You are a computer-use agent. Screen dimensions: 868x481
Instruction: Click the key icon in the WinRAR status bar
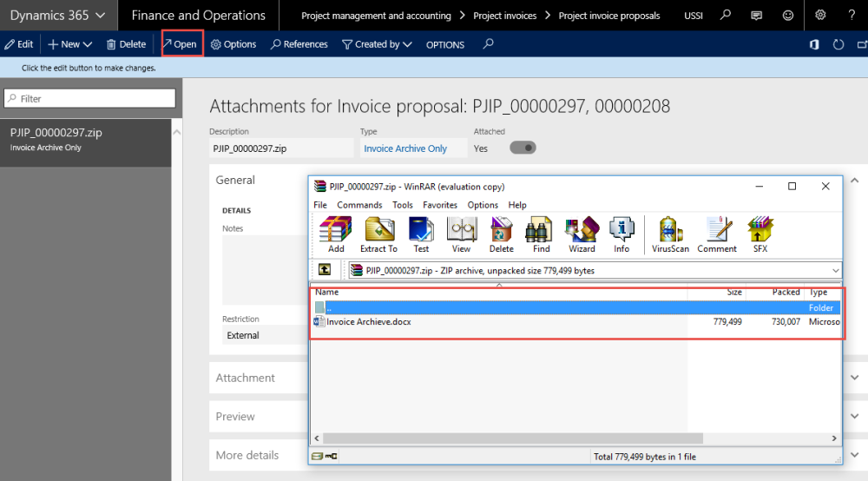[x=331, y=456]
